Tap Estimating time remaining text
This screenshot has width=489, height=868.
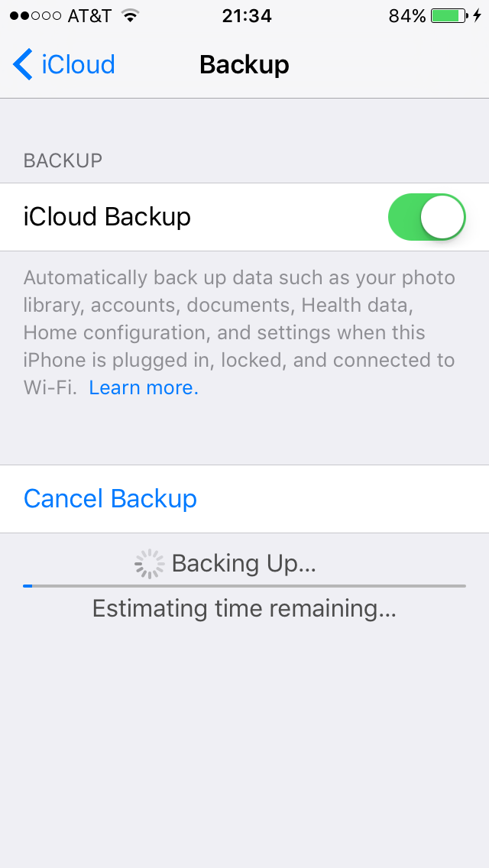pos(244,609)
